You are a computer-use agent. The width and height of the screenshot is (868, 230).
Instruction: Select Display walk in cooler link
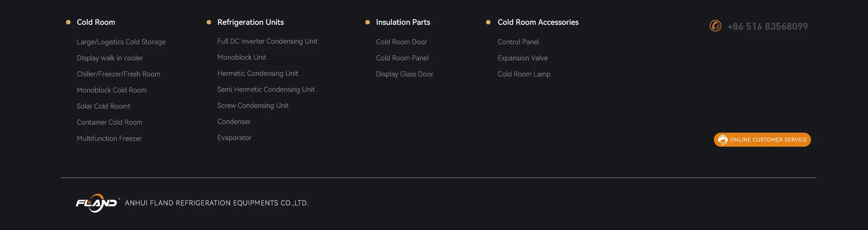tap(110, 58)
